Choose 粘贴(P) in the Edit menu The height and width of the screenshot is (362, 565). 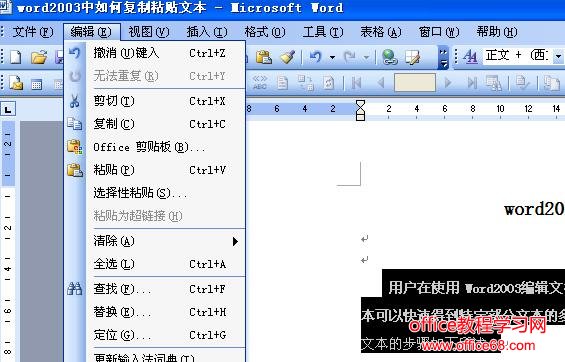[155, 170]
